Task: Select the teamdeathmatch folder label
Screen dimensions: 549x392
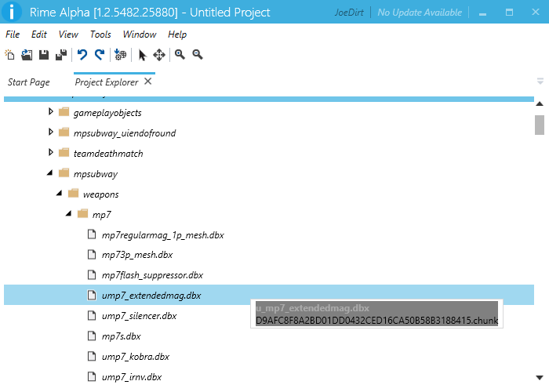Action: pyautogui.click(x=108, y=154)
